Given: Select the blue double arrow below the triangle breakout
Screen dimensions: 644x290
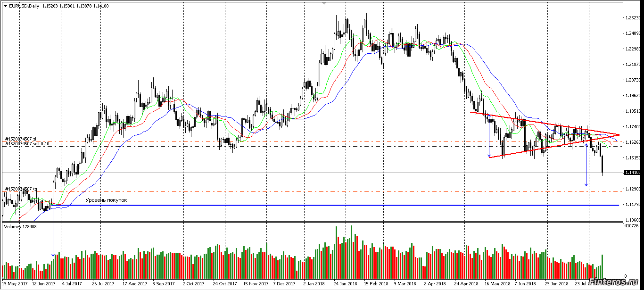Looking at the screenshot, I should click(586, 165).
